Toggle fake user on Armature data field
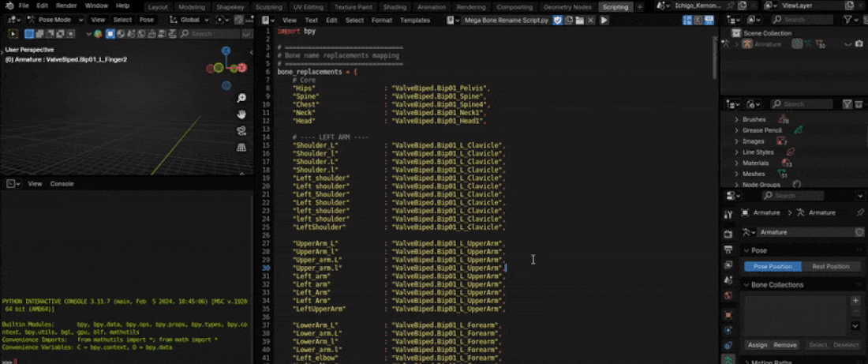Image resolution: width=868 pixels, height=364 pixels. coord(859,232)
